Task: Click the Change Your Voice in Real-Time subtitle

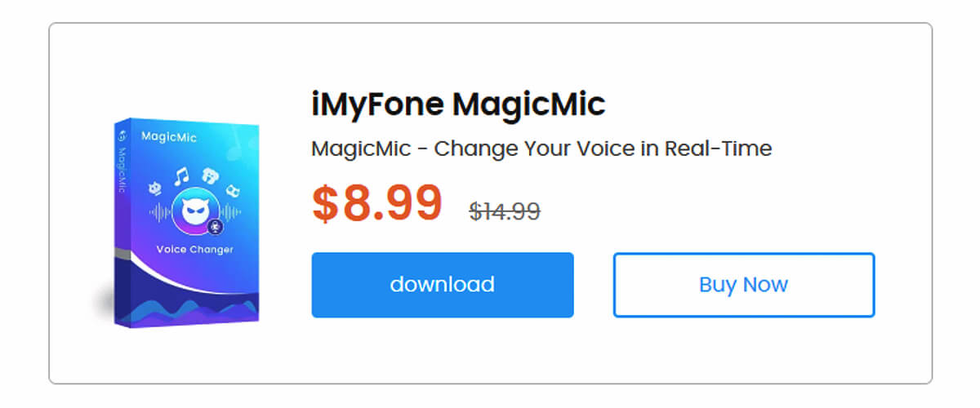Action: coord(542,149)
